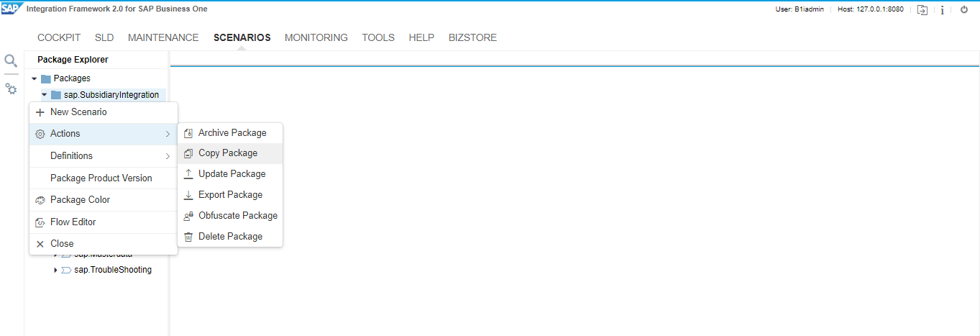Click the Update Package upload icon
This screenshot has height=336, width=980.
(x=188, y=174)
